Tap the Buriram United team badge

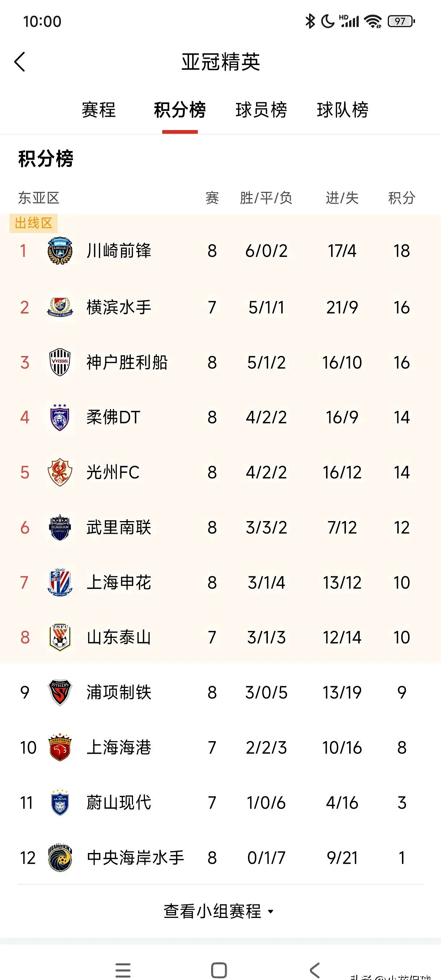[x=60, y=527]
